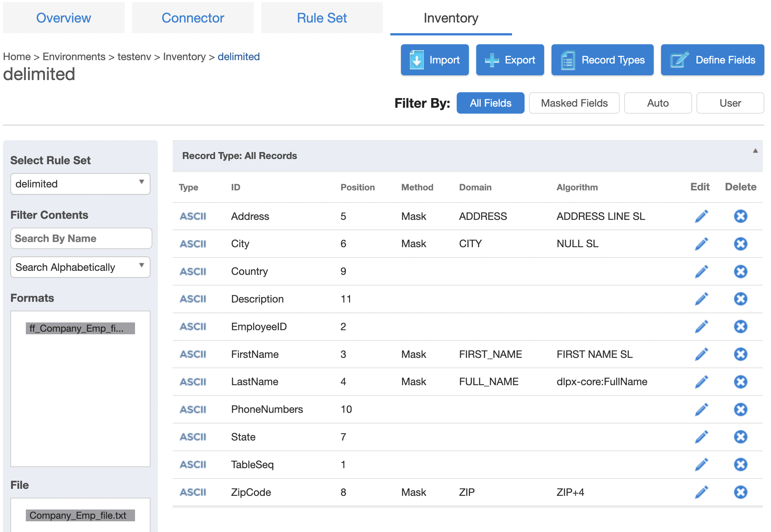
Task: Edit the ZipCode field row
Action: [701, 492]
